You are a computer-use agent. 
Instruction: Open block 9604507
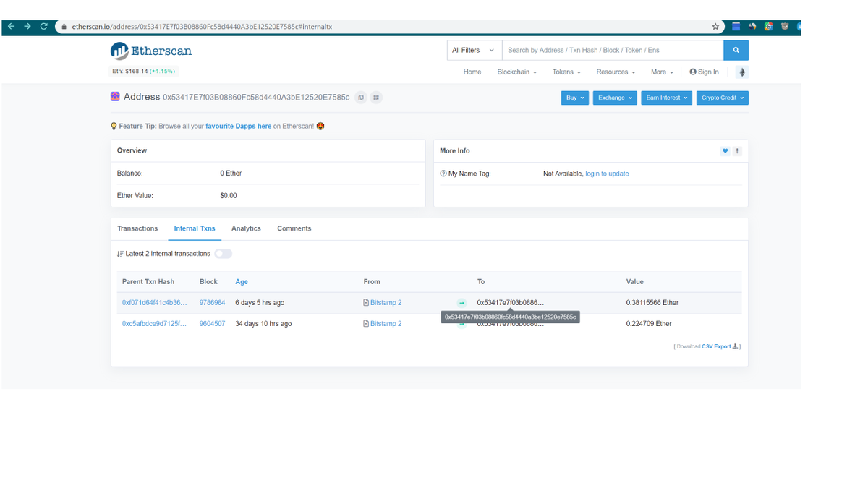[x=212, y=324]
